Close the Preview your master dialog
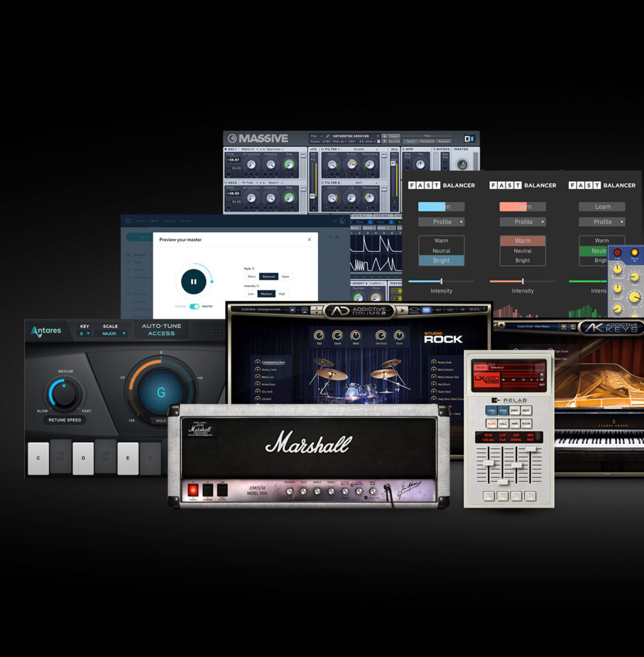 click(x=309, y=239)
